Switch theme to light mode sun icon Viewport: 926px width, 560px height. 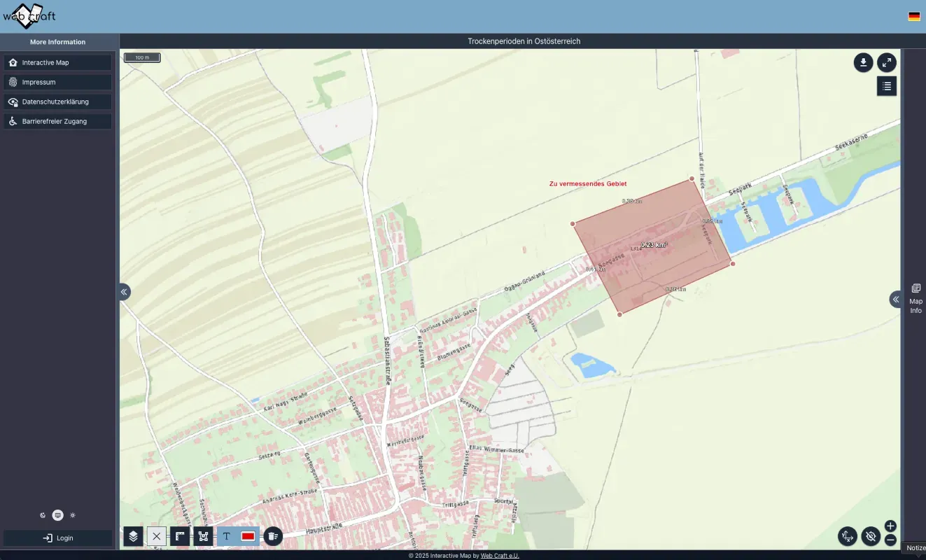[x=72, y=514]
